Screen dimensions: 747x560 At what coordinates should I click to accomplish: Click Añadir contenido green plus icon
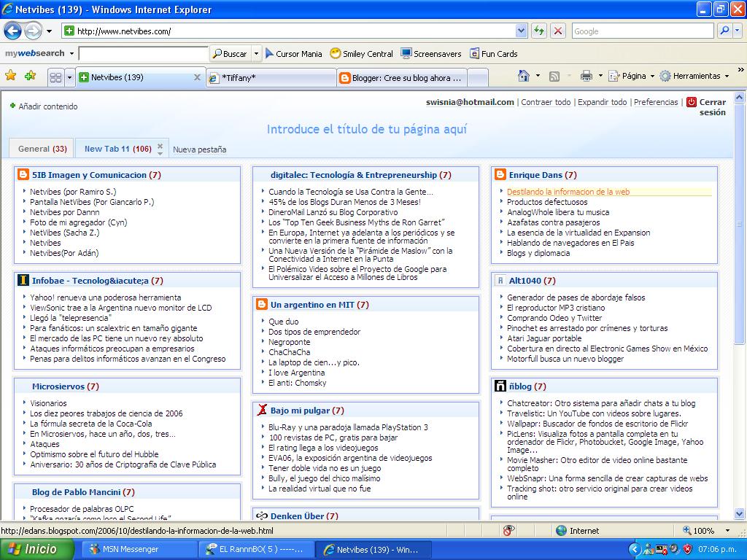pos(13,106)
